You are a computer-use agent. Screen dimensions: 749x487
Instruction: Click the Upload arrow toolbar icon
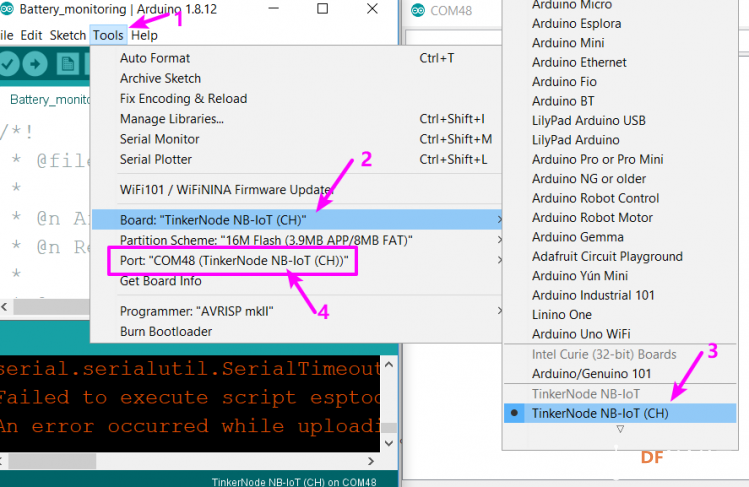click(35, 64)
